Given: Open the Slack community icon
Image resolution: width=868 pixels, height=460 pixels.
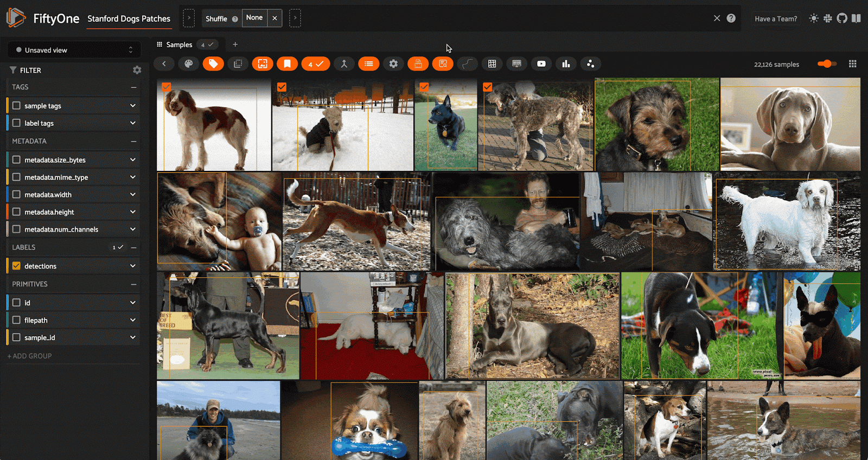Looking at the screenshot, I should 827,18.
